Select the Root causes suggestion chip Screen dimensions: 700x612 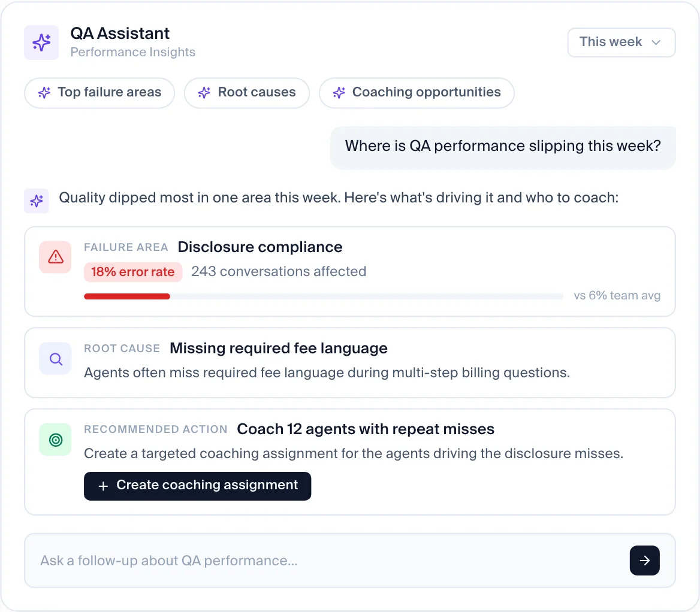click(247, 93)
